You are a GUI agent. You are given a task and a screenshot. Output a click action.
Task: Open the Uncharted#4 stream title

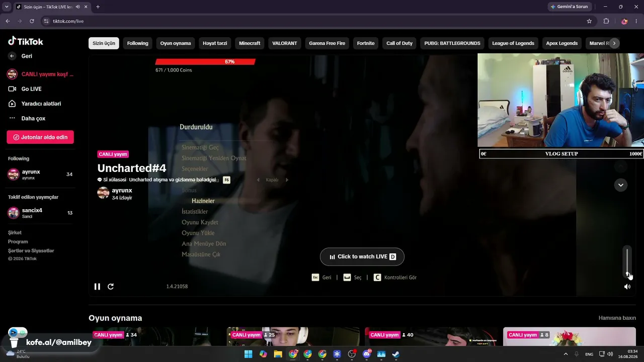point(132,168)
